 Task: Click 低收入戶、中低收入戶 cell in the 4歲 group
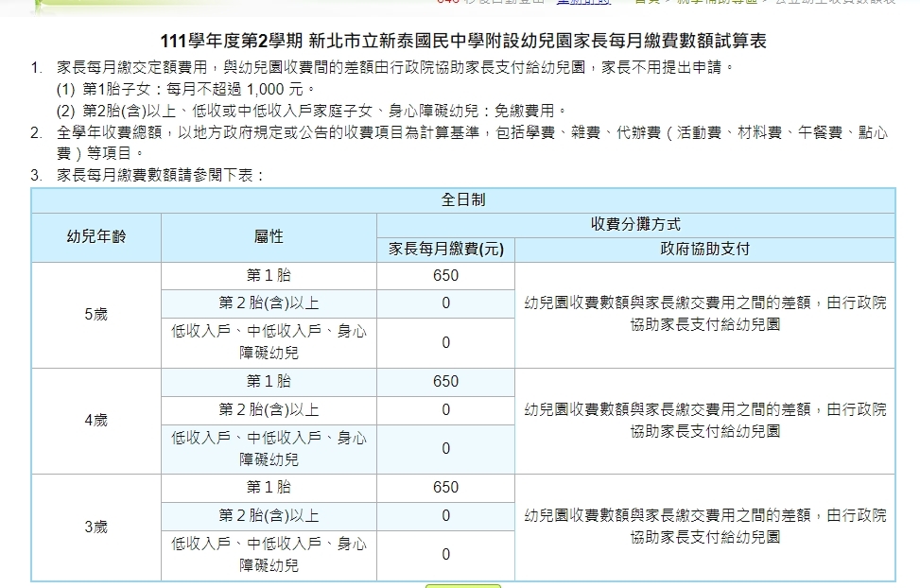269,449
